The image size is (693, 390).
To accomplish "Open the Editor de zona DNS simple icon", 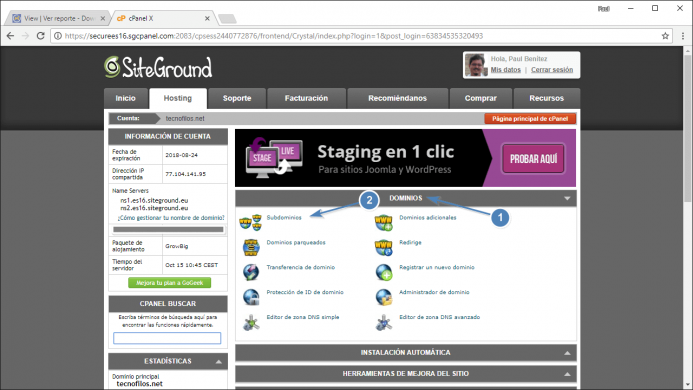I will click(251, 322).
